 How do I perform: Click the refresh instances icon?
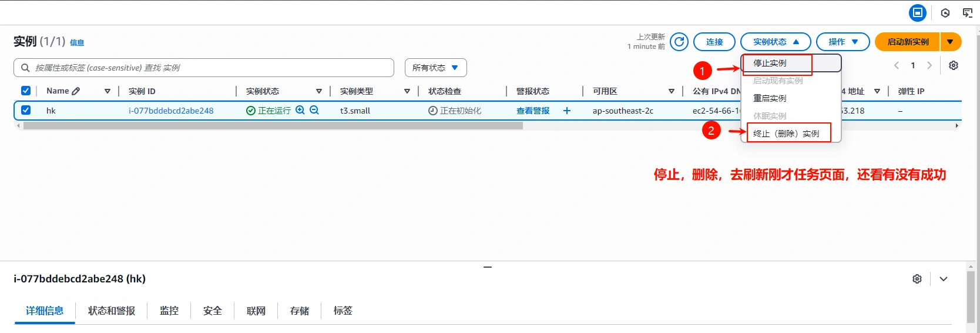tap(679, 42)
